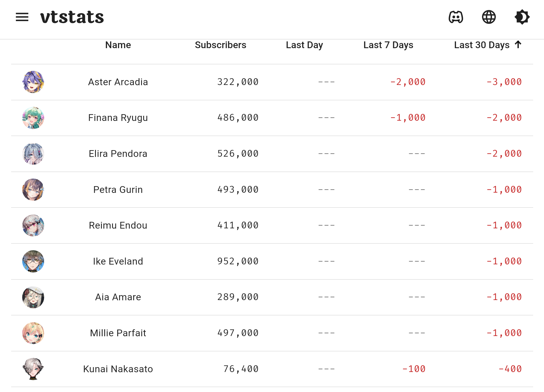Sort table by Name column
The width and height of the screenshot is (544, 392).
pyautogui.click(x=118, y=45)
